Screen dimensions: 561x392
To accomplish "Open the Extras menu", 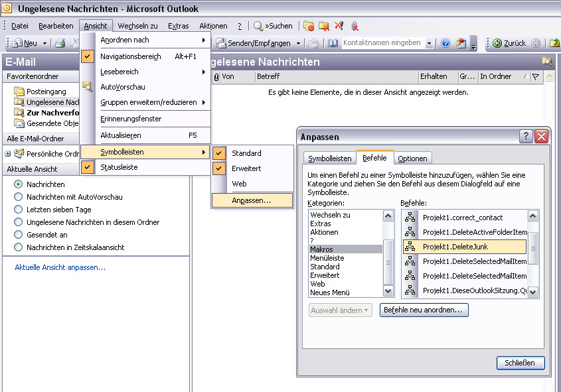I will pyautogui.click(x=178, y=26).
